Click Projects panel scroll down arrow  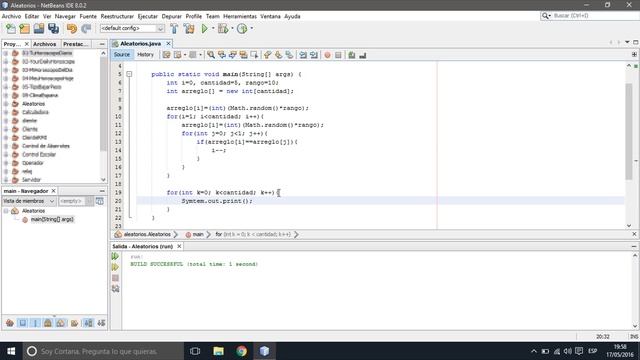(x=103, y=180)
